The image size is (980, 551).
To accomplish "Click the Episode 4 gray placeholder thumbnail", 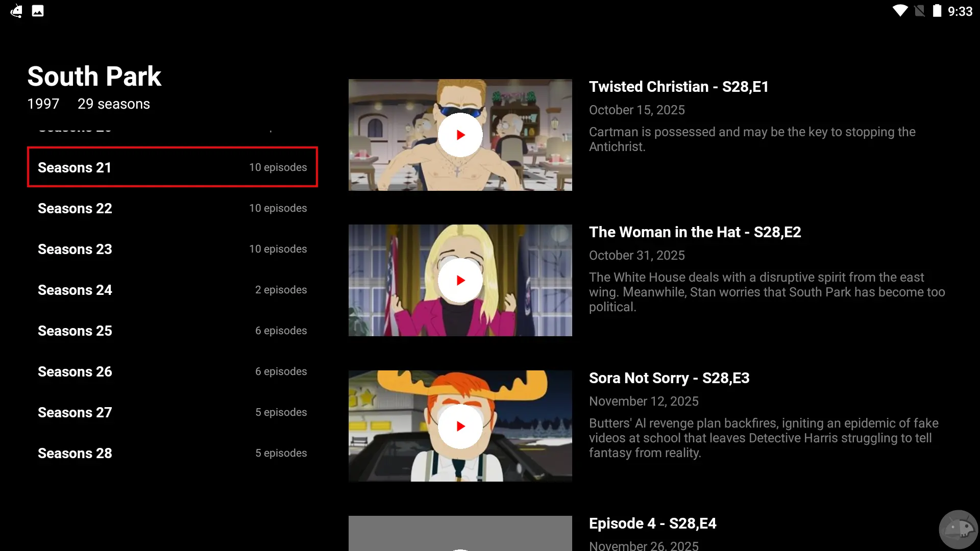I will click(x=460, y=533).
